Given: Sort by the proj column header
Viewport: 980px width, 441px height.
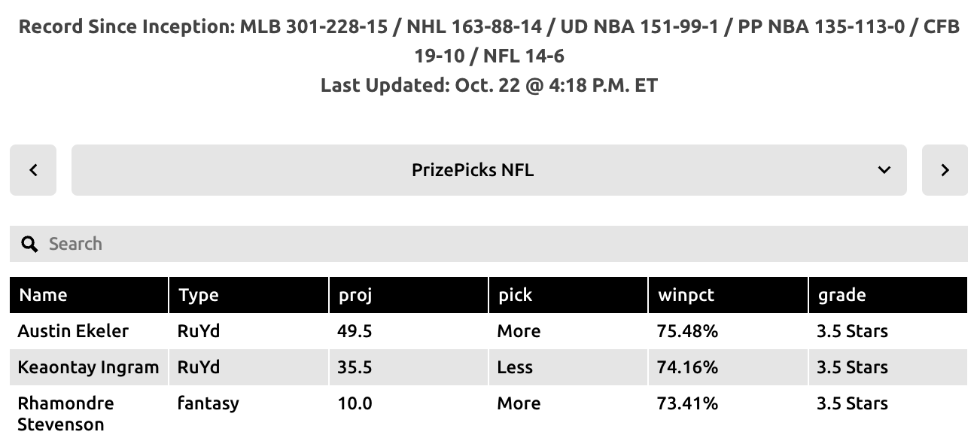Looking at the screenshot, I should [355, 294].
